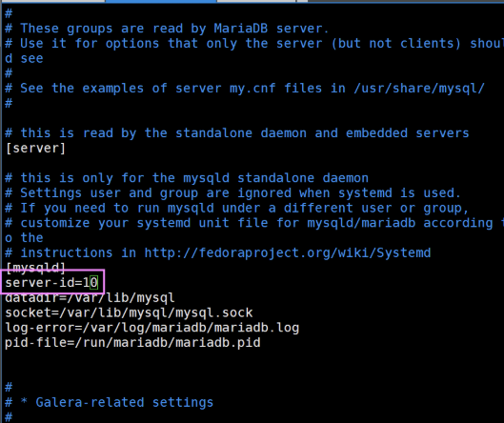Viewport: 504px width, 423px height.
Task: Click the log-error=/var/log/mariadb/mariadb.log line
Action: point(152,328)
